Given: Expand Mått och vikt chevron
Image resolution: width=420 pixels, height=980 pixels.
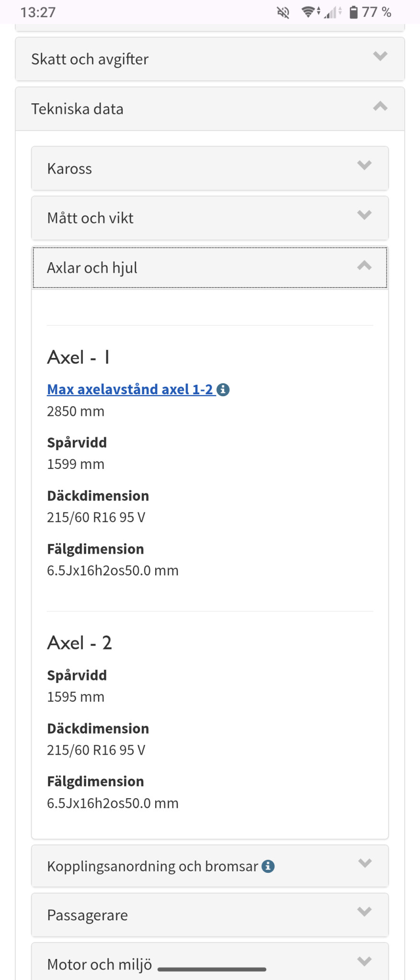Looking at the screenshot, I should [x=364, y=215].
